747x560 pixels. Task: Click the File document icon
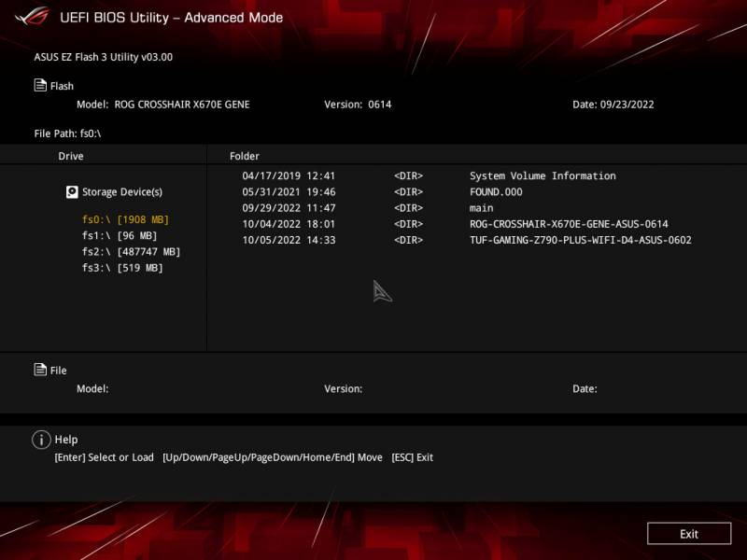pos(40,370)
